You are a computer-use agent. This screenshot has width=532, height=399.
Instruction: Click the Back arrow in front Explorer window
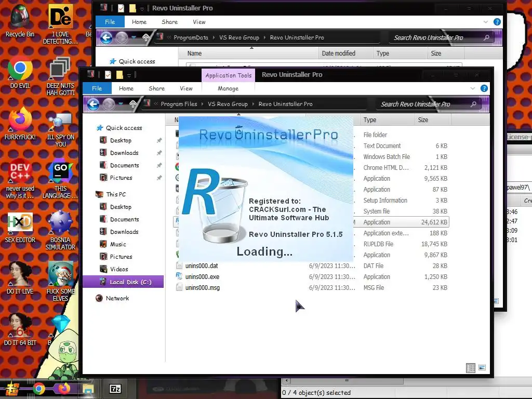tap(94, 104)
